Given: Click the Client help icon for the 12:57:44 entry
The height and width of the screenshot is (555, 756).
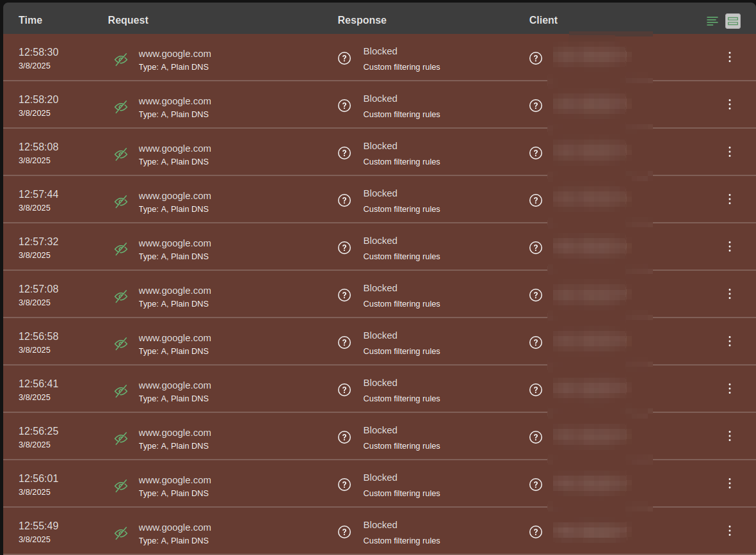Looking at the screenshot, I should (536, 200).
